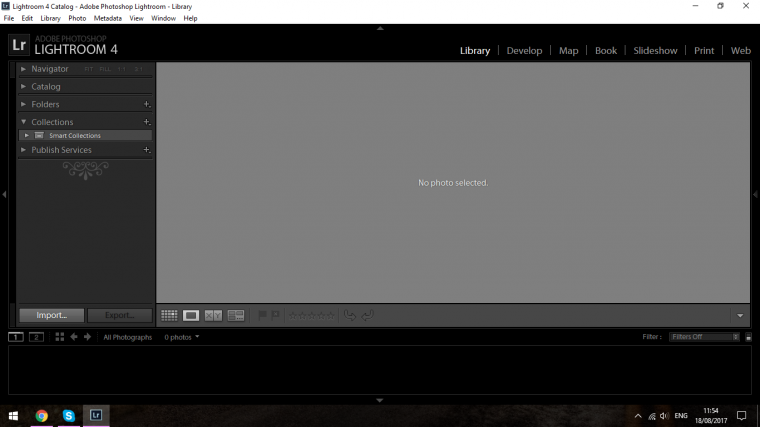Add new collection with plus icon
Viewport: 760px width, 427px height.
click(147, 122)
